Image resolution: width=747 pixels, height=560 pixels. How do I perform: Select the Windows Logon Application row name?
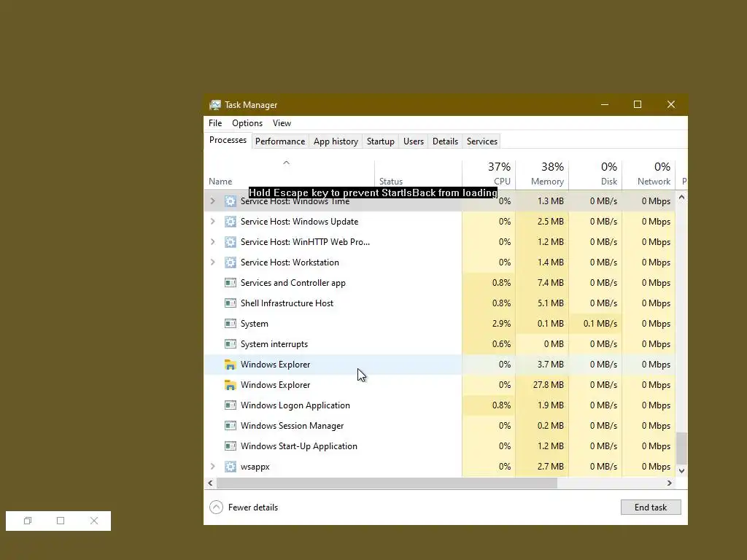tap(295, 405)
